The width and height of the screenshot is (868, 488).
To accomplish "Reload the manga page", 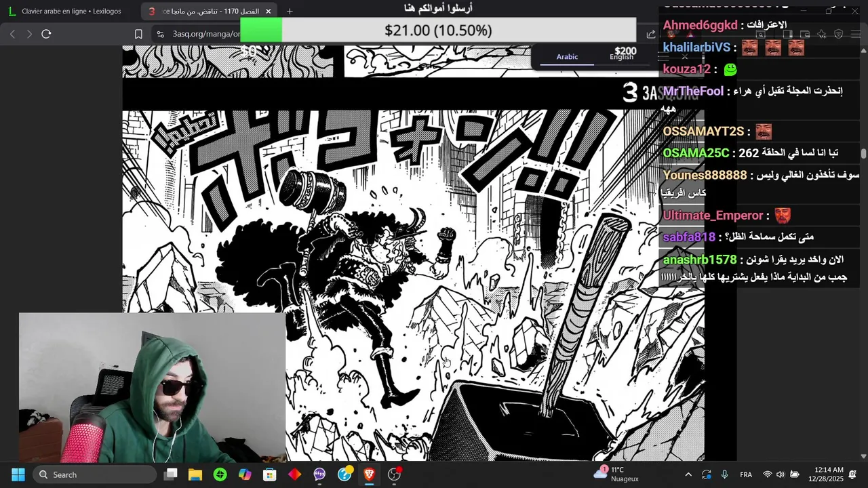I will pyautogui.click(x=46, y=34).
